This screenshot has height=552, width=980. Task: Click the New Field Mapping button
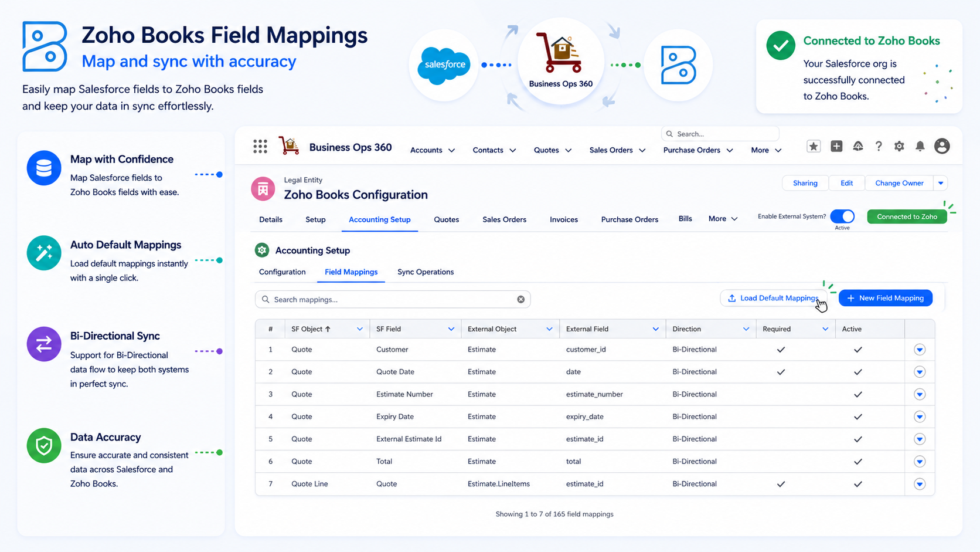point(886,298)
